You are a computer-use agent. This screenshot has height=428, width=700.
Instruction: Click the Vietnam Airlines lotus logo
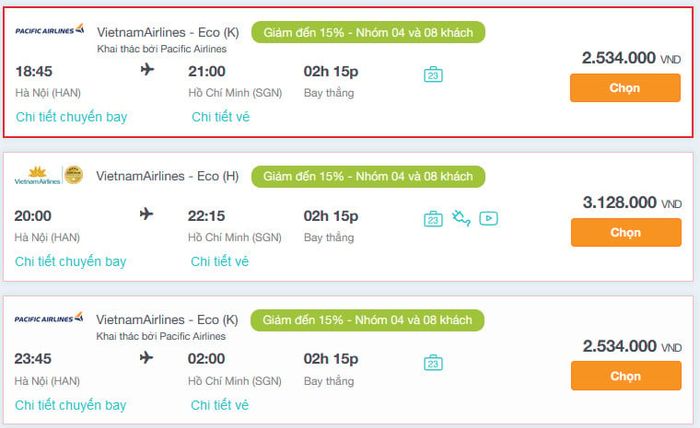coord(37,175)
